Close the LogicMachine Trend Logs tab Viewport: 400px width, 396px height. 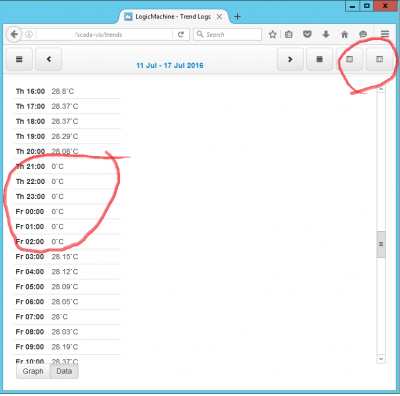[219, 16]
